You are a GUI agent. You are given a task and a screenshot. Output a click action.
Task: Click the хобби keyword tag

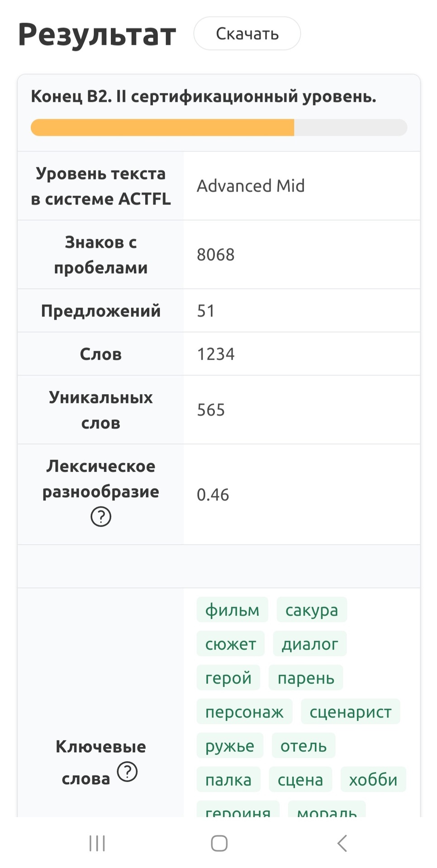coord(373,779)
